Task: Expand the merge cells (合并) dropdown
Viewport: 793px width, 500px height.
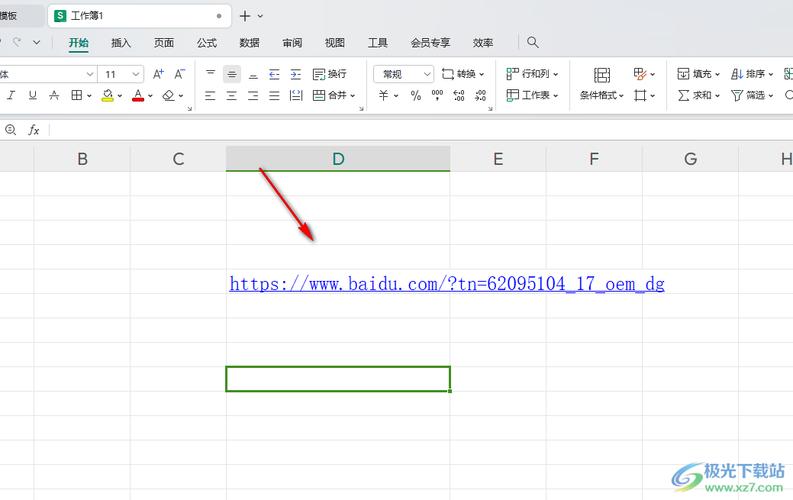Action: click(x=354, y=95)
